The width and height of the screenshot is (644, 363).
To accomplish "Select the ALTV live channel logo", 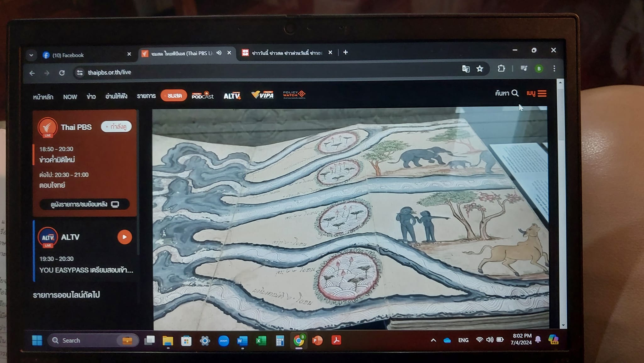I will 48,237.
